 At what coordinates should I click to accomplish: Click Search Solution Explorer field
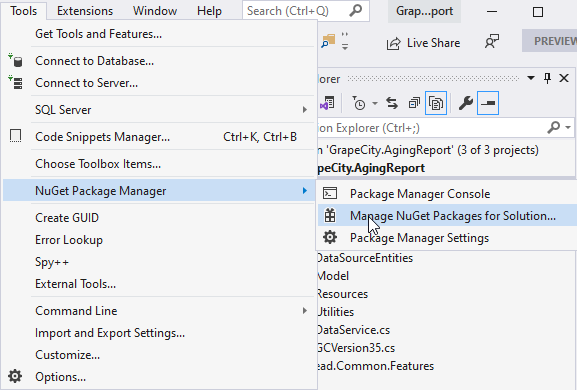coord(445,128)
